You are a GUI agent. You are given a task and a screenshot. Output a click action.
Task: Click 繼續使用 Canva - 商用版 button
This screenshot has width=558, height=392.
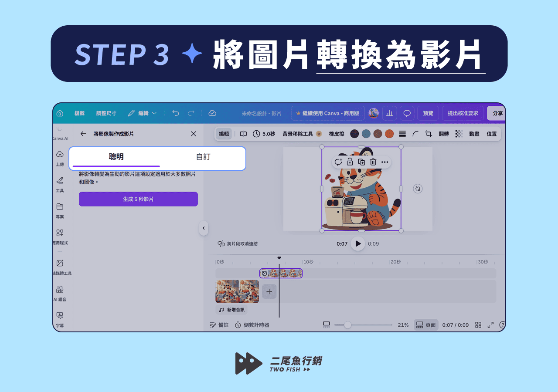pos(327,113)
